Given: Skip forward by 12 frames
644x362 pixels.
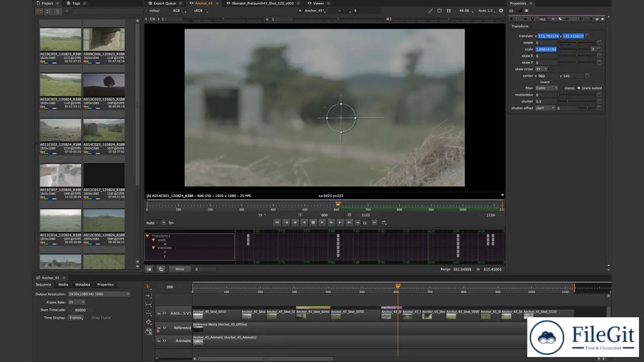Looking at the screenshot, I should (x=374, y=222).
